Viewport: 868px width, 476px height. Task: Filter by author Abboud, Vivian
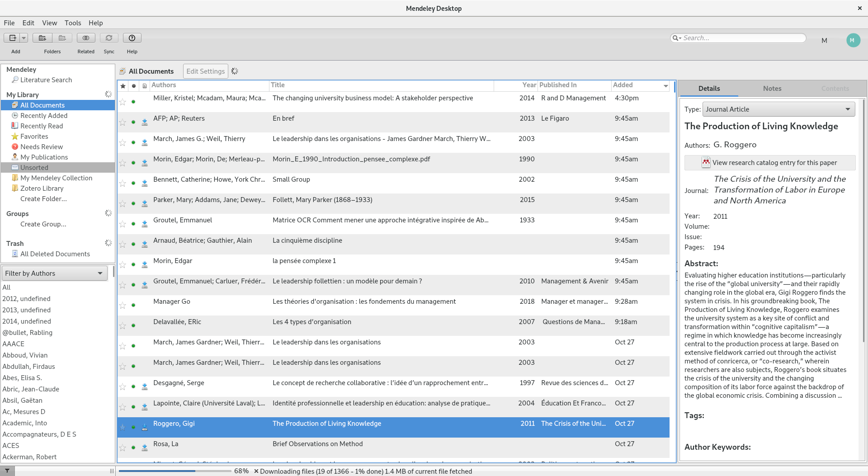point(25,355)
